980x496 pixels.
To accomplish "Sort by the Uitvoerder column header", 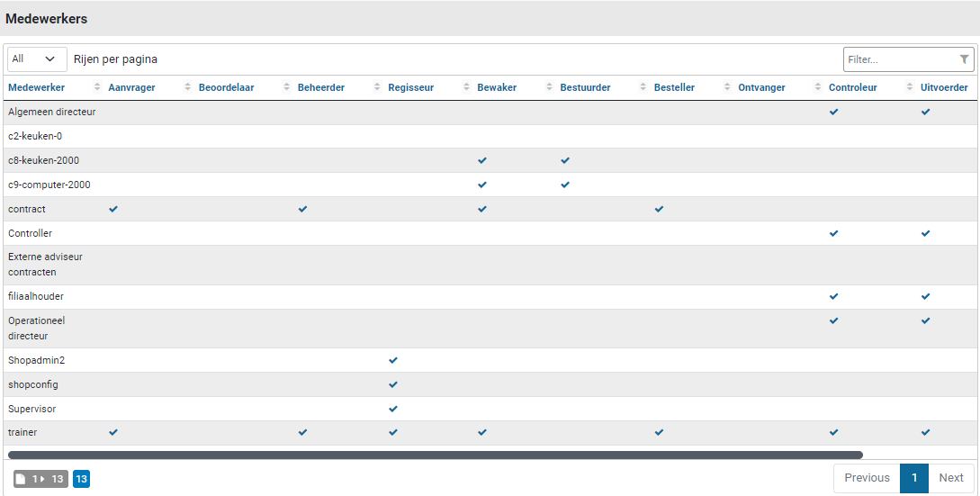I will (944, 87).
